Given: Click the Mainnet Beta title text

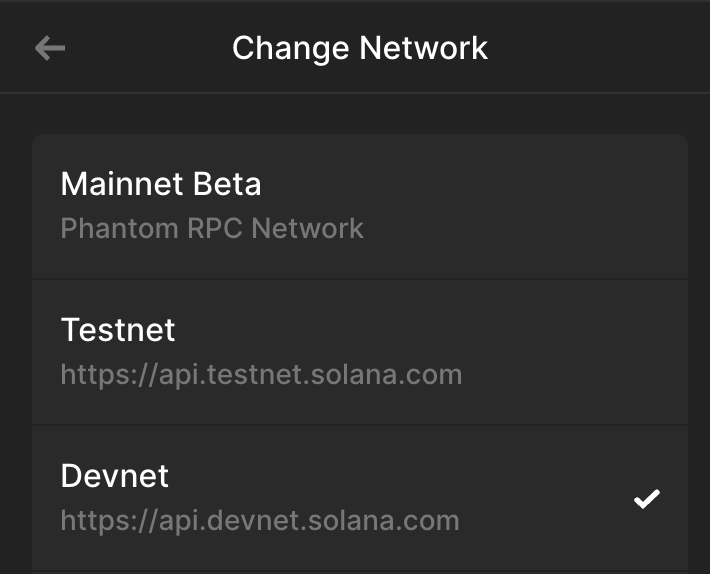Looking at the screenshot, I should pos(161,184).
